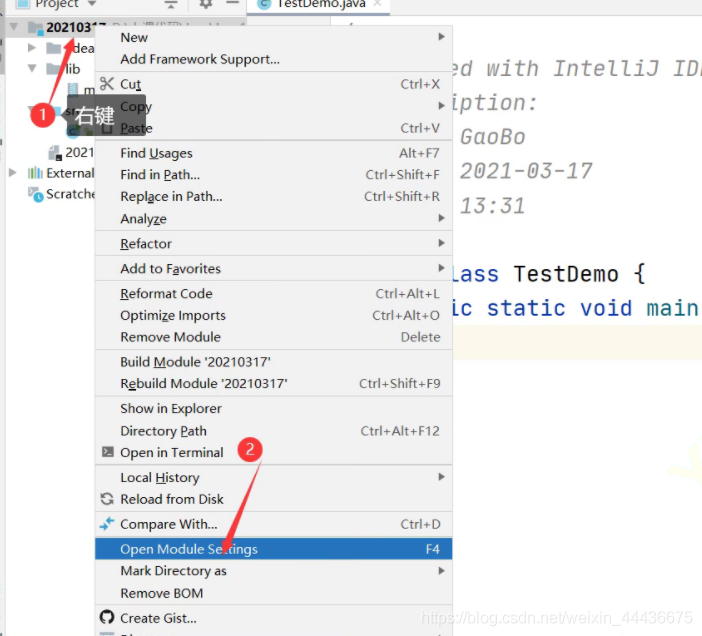The height and width of the screenshot is (636, 702).
Task: Select the lib folder in project tree
Action: click(73, 68)
